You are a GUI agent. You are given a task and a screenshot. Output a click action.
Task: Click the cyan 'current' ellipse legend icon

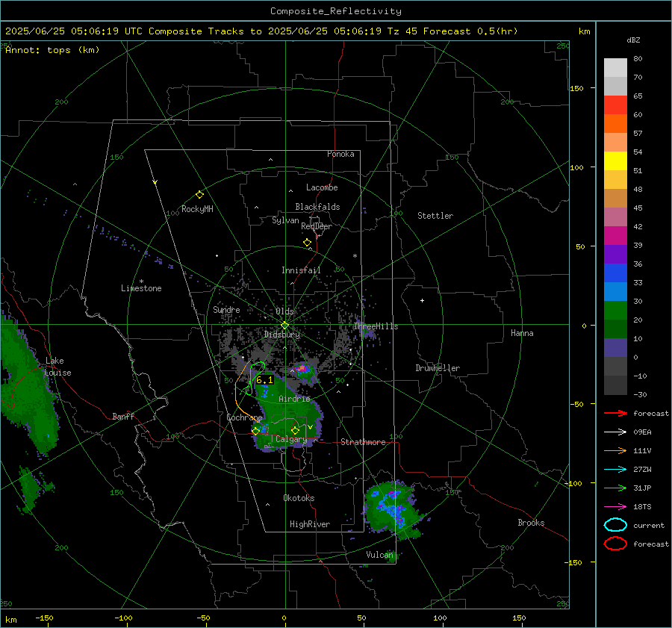click(615, 525)
